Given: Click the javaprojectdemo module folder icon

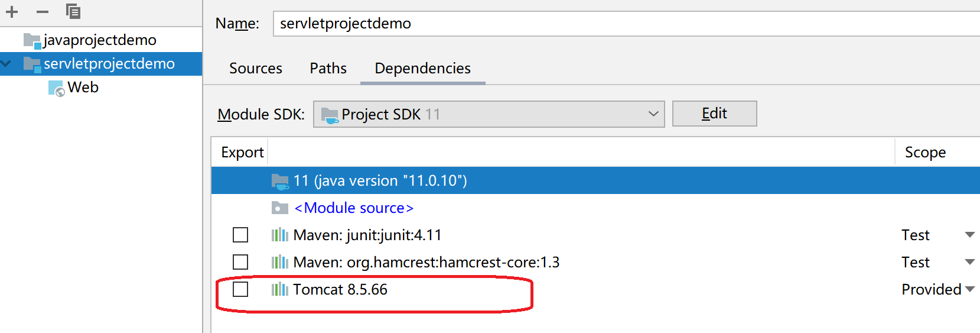Looking at the screenshot, I should click(32, 40).
